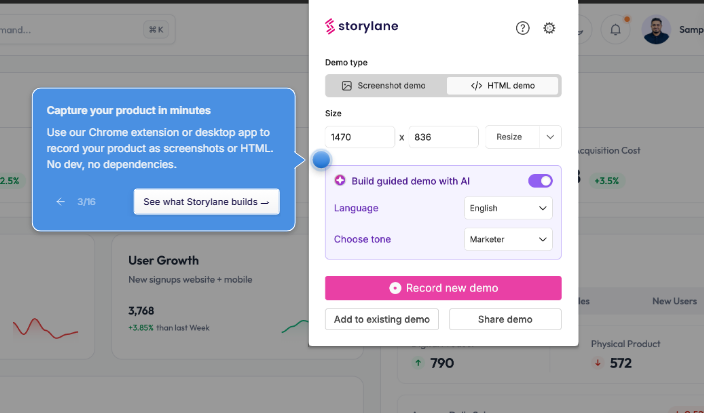
Task: Click the Storylane logo
Action: [361, 26]
